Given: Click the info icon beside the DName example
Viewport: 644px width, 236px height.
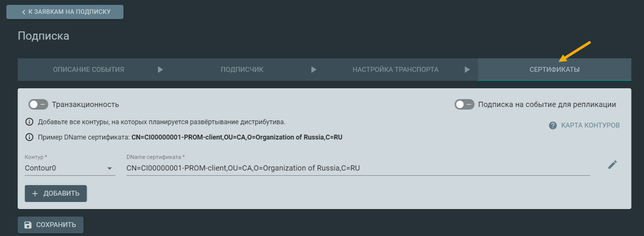Looking at the screenshot, I should (x=29, y=137).
